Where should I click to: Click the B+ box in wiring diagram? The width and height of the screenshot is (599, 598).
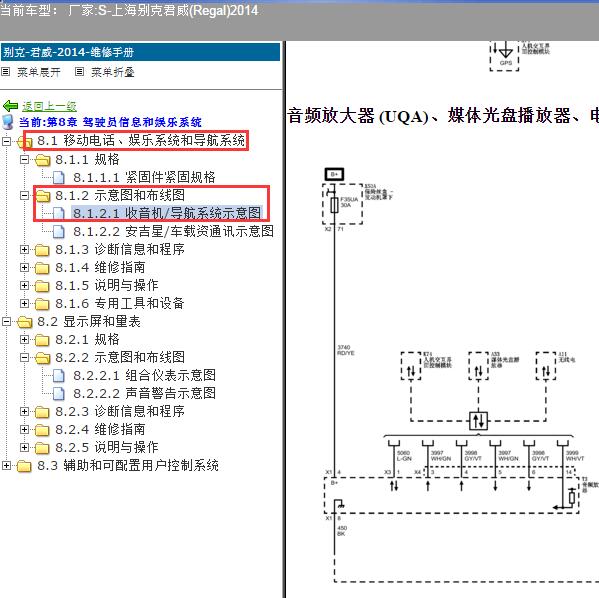(x=335, y=174)
